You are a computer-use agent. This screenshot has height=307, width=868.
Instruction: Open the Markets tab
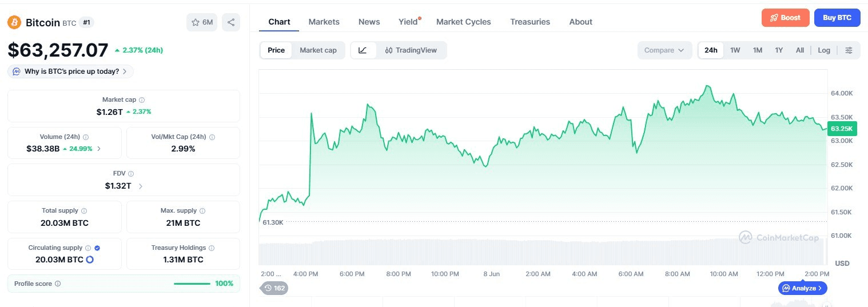point(324,22)
